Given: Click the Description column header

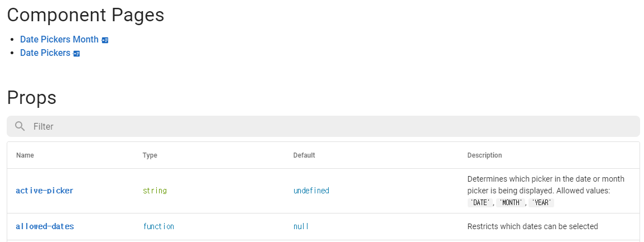Looking at the screenshot, I should click(484, 155).
